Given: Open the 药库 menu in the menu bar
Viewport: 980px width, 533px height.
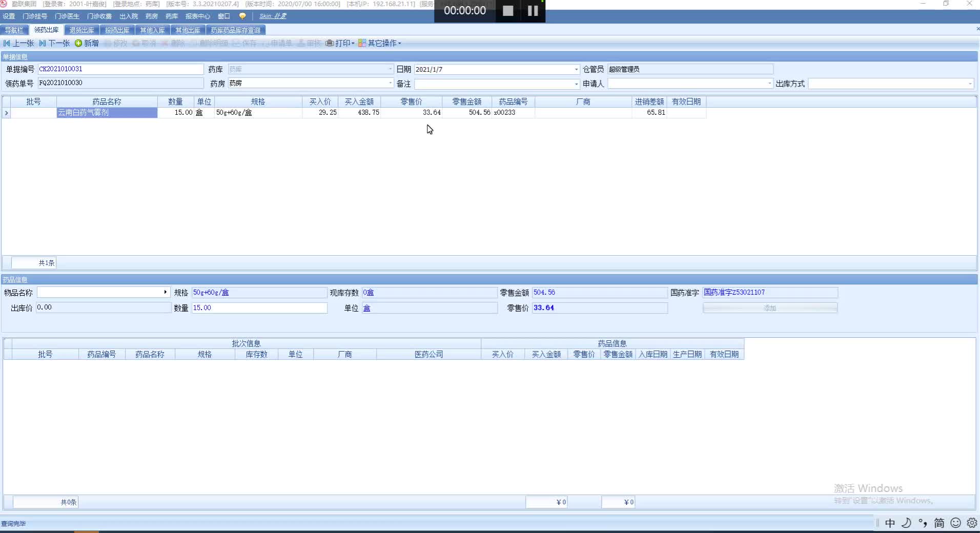Looking at the screenshot, I should pos(172,16).
